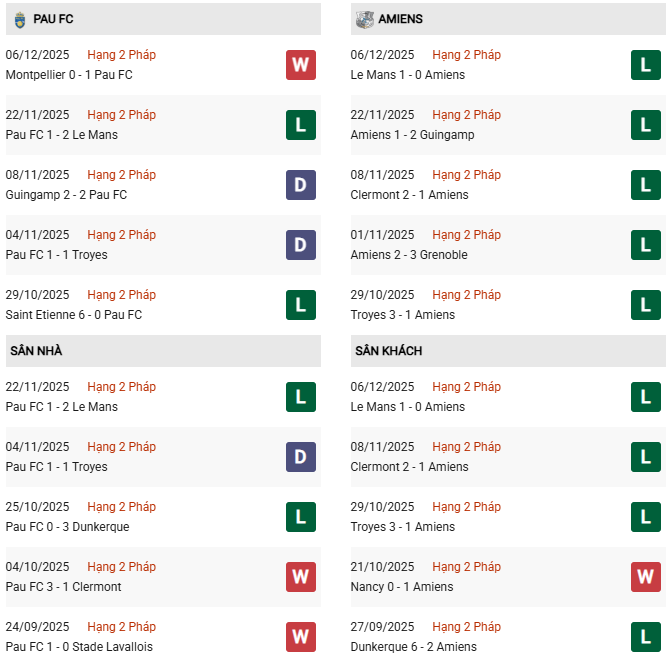The height and width of the screenshot is (662, 666).
Task: Select the L badge for Pau FC 0 - 3 Dunkerque
Action: 301,517
